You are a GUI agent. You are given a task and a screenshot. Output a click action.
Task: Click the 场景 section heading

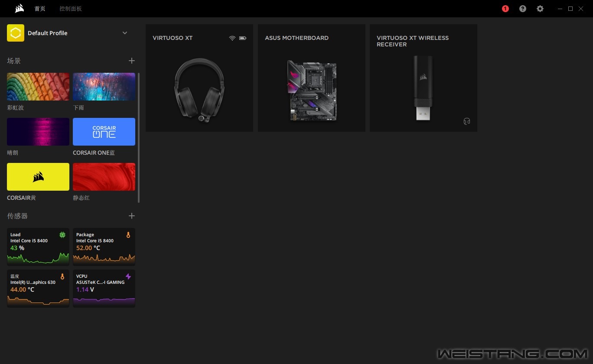pyautogui.click(x=14, y=61)
